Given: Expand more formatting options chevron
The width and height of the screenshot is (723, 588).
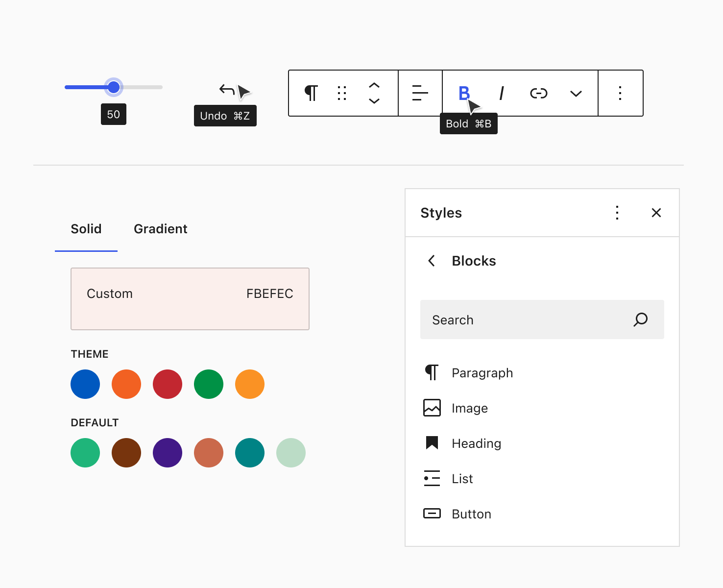Looking at the screenshot, I should tap(576, 94).
